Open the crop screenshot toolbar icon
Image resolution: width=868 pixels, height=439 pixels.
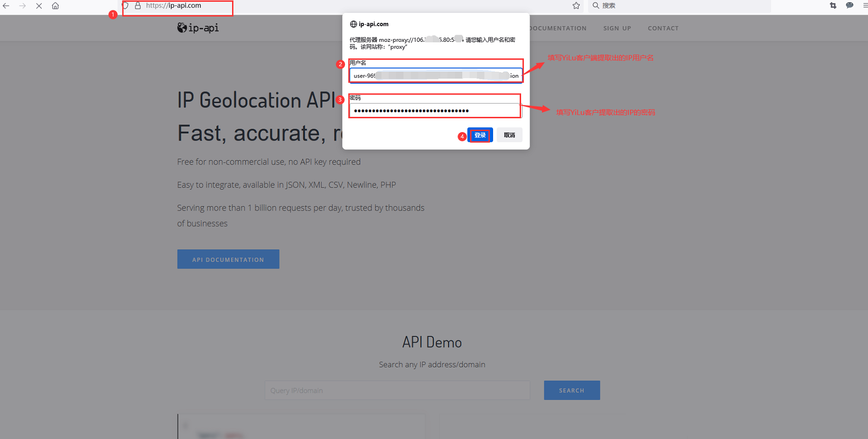pyautogui.click(x=833, y=6)
